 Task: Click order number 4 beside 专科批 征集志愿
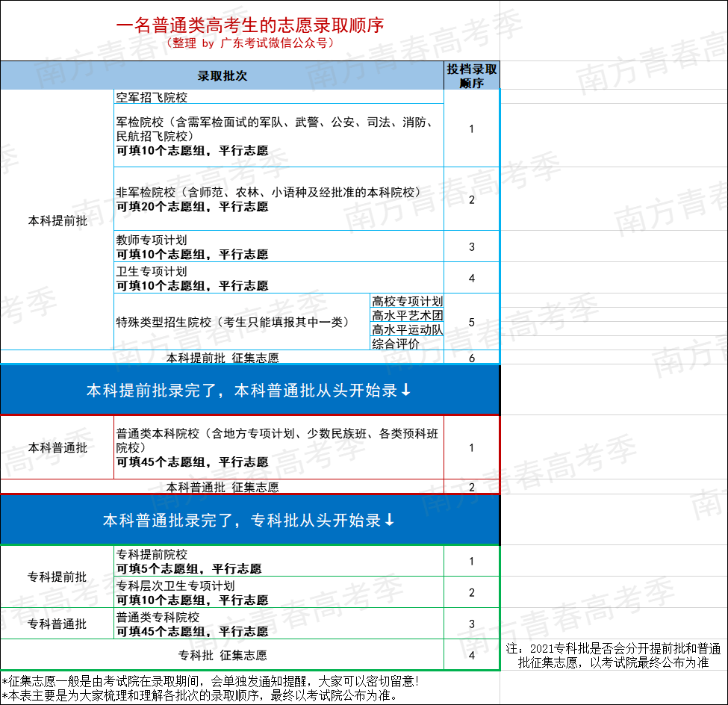(x=472, y=655)
